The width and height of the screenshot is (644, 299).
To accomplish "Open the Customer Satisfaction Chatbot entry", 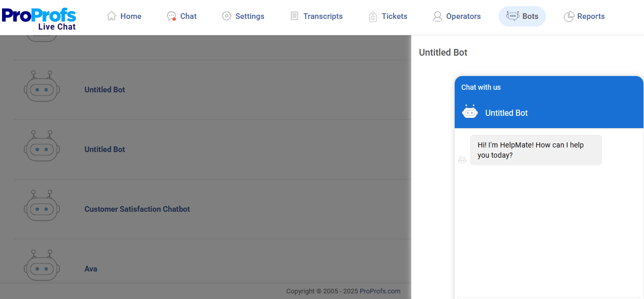I will pos(137,209).
